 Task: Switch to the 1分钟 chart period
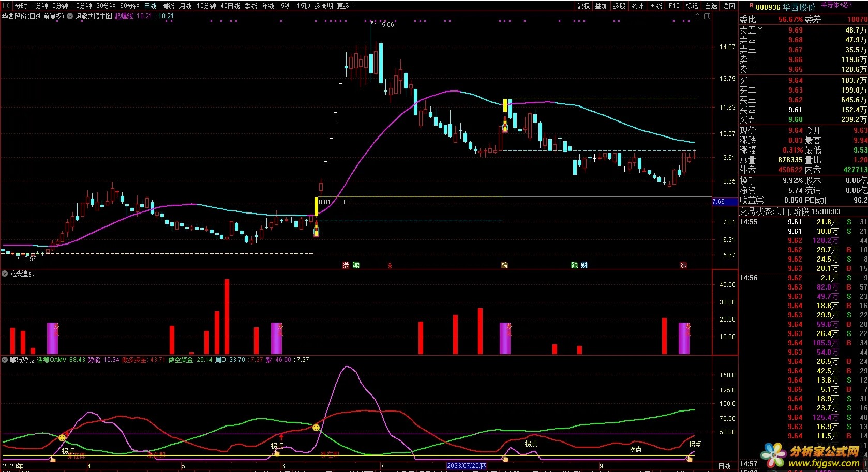40,6
